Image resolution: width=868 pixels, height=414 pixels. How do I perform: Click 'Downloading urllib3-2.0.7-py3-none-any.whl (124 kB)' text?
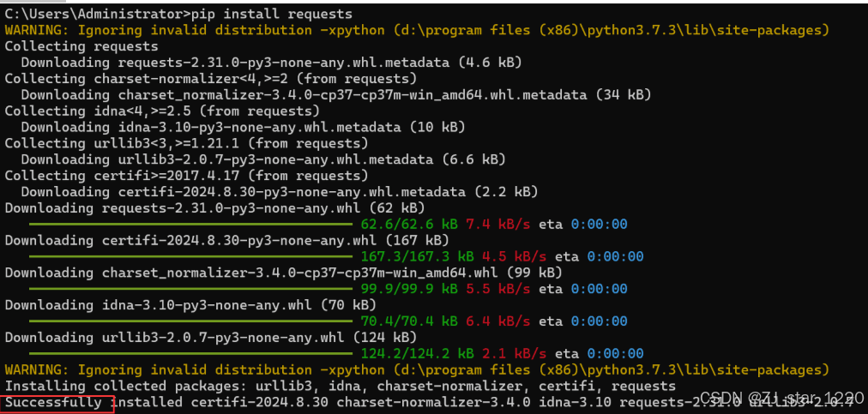pos(211,337)
